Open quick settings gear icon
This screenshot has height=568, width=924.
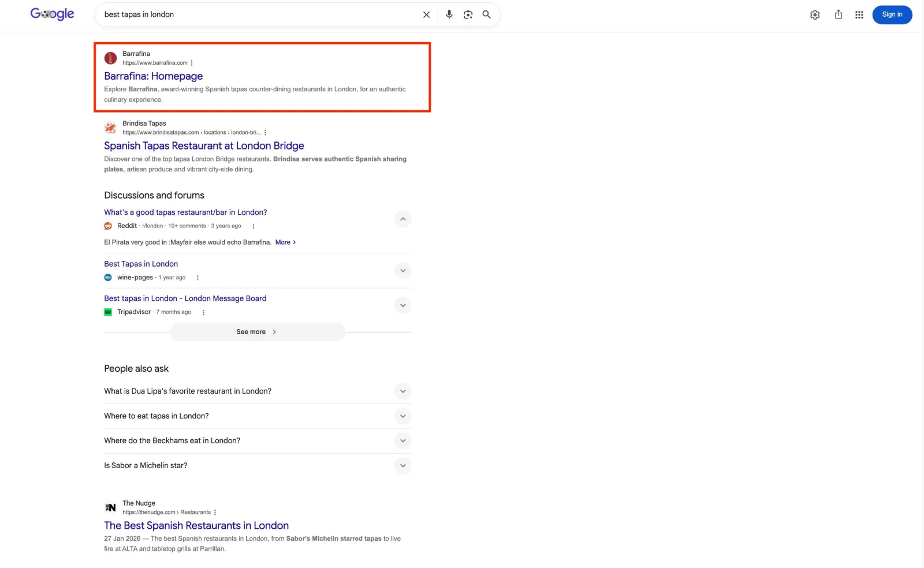coord(815,14)
